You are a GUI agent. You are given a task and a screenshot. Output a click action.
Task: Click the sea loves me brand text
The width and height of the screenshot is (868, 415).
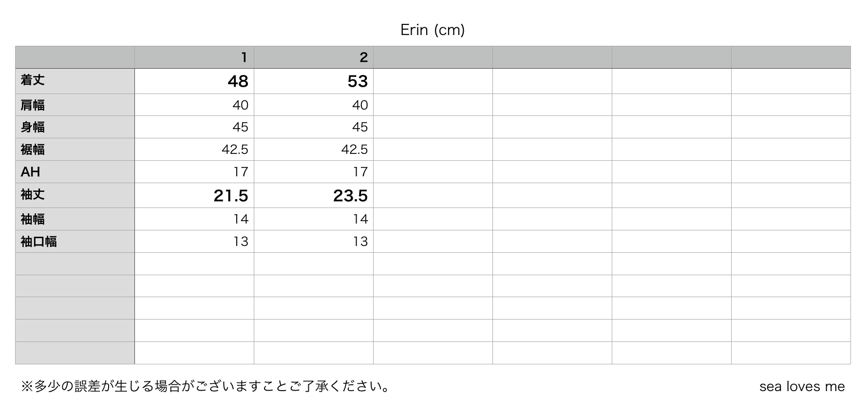click(802, 387)
